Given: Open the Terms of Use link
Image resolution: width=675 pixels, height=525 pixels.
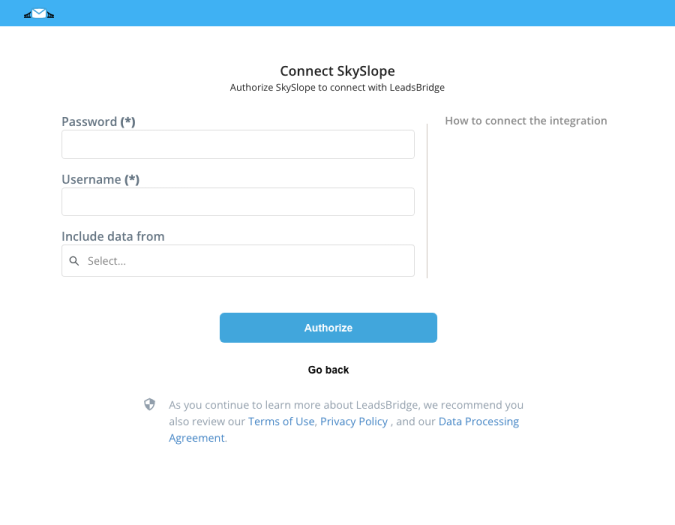Looking at the screenshot, I should (x=281, y=421).
